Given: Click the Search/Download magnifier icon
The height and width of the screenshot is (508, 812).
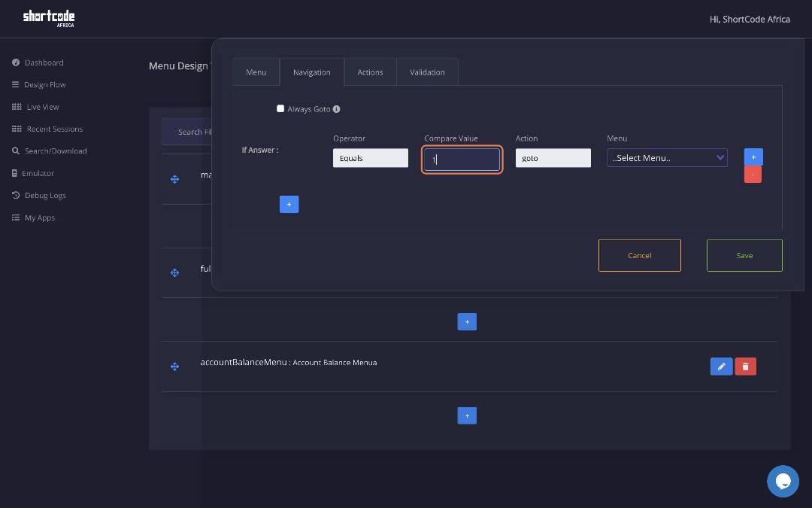Looking at the screenshot, I should (x=16, y=151).
